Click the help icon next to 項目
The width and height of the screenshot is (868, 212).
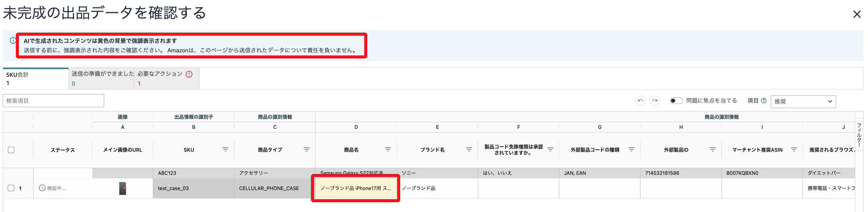pos(764,101)
